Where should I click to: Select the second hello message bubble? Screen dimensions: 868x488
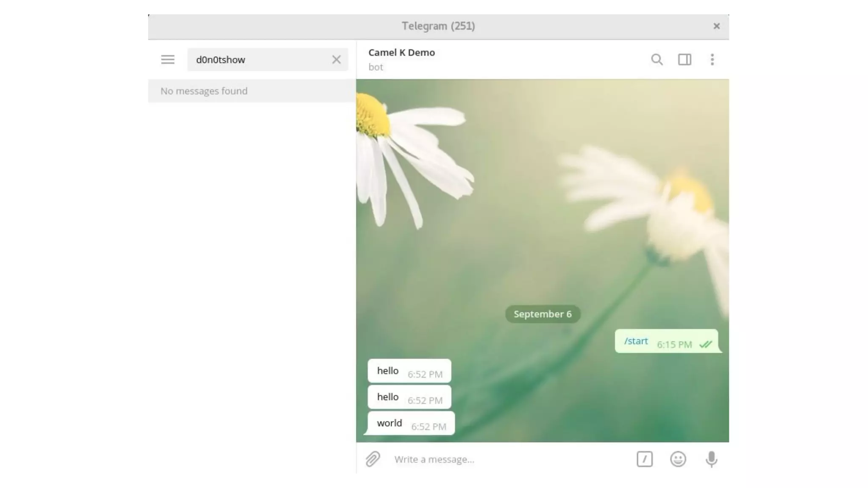(409, 397)
